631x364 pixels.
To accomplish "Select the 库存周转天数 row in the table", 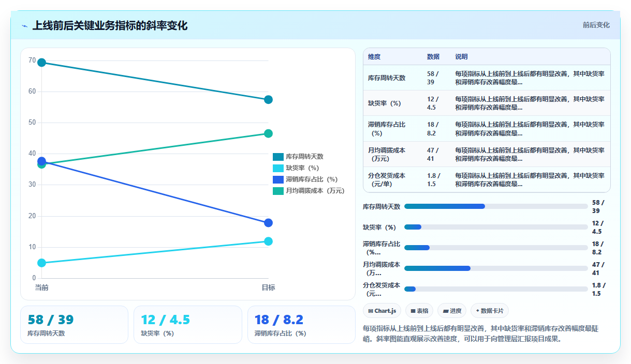I will click(487, 78).
